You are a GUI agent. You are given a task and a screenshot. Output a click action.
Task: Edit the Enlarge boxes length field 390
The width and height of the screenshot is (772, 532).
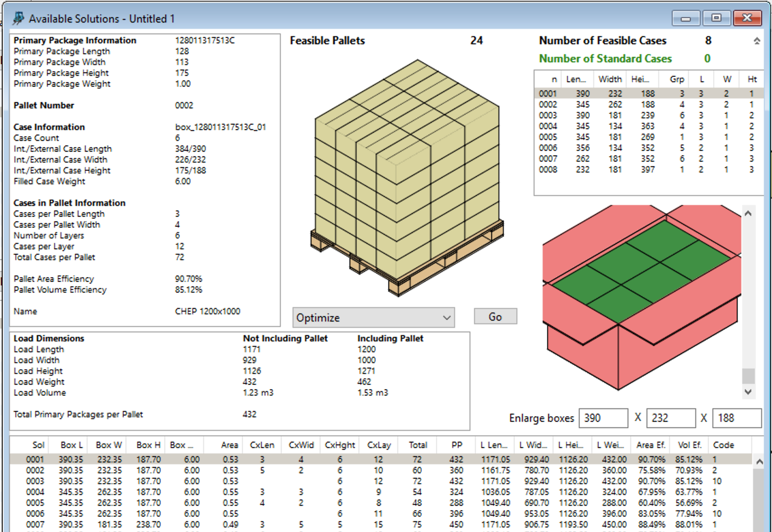point(603,418)
